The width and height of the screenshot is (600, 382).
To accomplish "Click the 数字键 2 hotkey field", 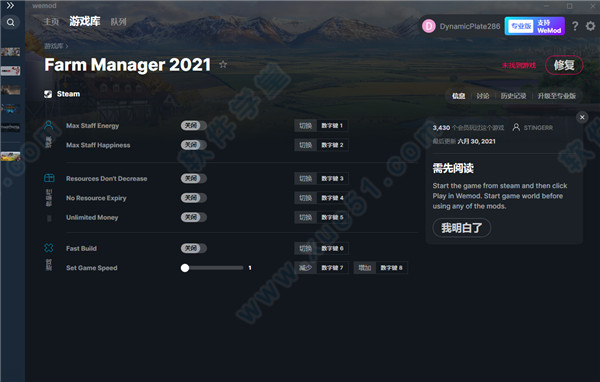I will click(332, 145).
